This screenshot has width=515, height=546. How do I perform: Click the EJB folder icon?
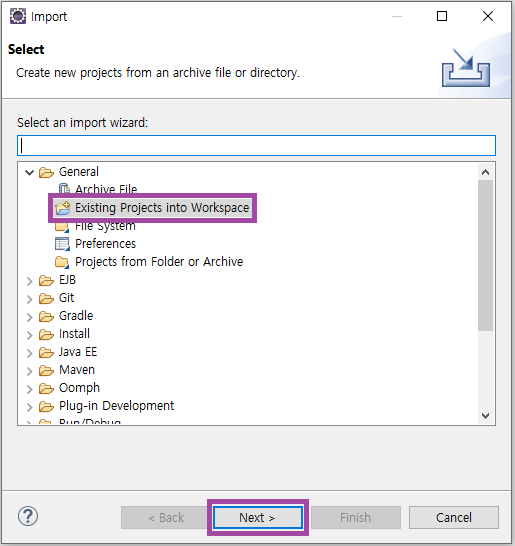(x=46, y=280)
